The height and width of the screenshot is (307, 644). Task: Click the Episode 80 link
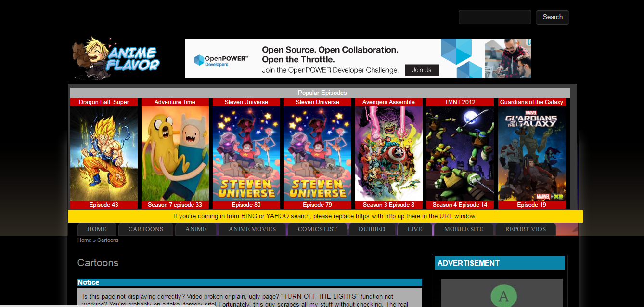(246, 205)
